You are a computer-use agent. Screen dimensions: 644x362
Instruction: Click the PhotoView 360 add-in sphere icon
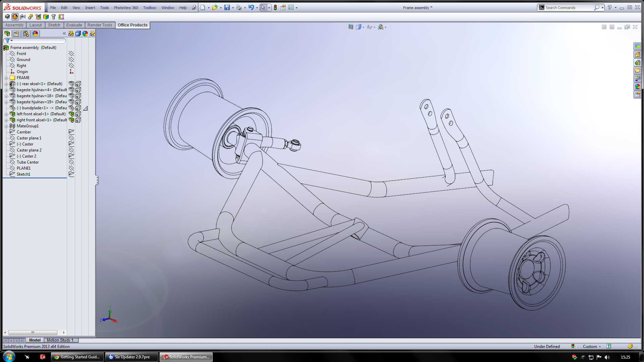tap(15, 17)
